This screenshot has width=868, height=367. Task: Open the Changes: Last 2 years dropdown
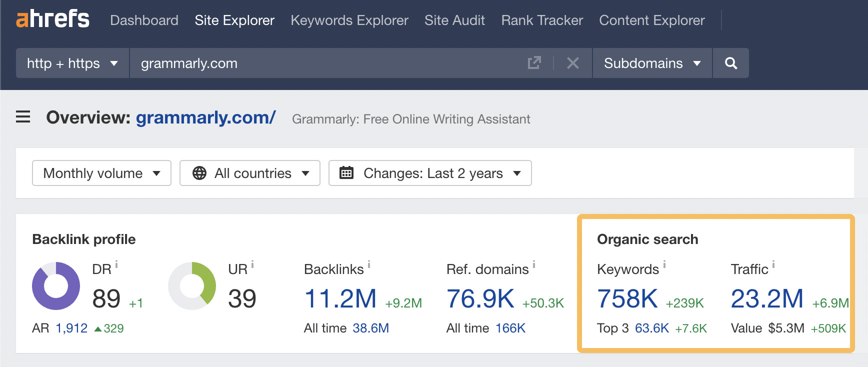tap(430, 173)
